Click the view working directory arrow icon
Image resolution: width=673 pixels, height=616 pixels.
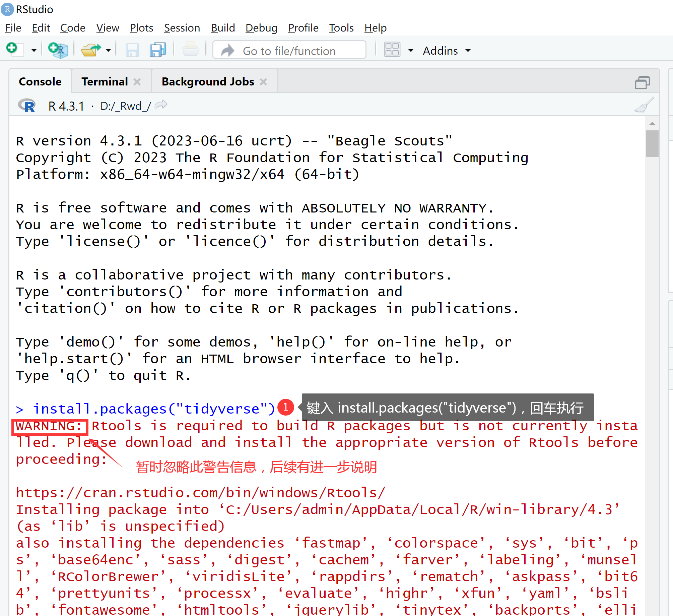[x=161, y=105]
